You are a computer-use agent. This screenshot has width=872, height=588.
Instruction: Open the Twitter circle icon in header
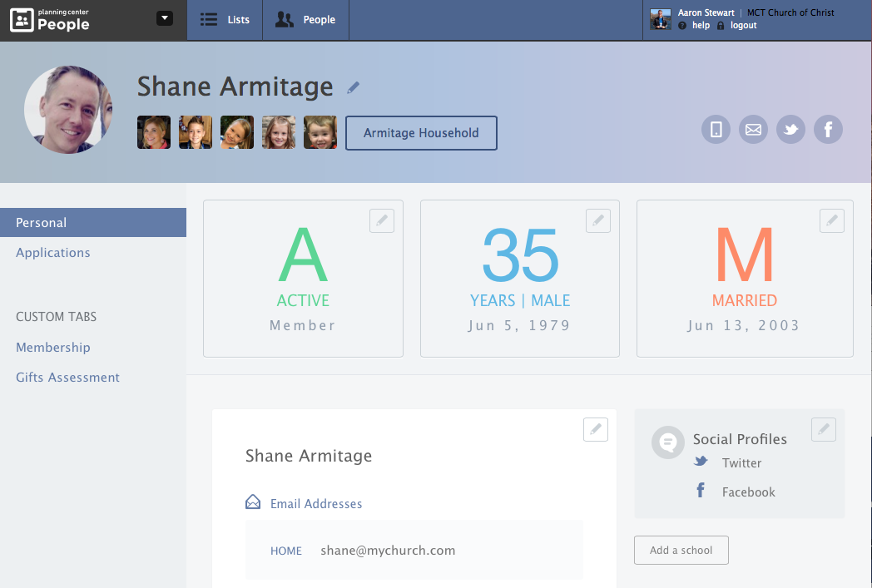pyautogui.click(x=790, y=130)
